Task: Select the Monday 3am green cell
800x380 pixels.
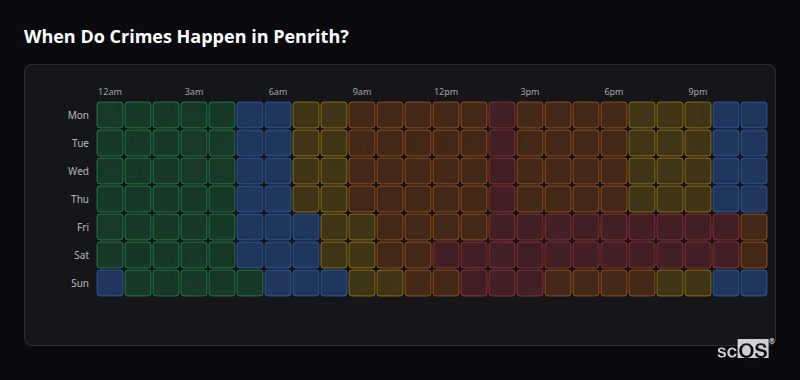Action: (194, 115)
